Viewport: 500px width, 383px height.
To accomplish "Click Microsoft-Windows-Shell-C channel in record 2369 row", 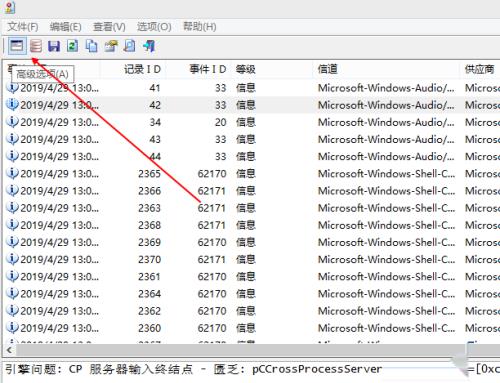I will pyautogui.click(x=386, y=242).
